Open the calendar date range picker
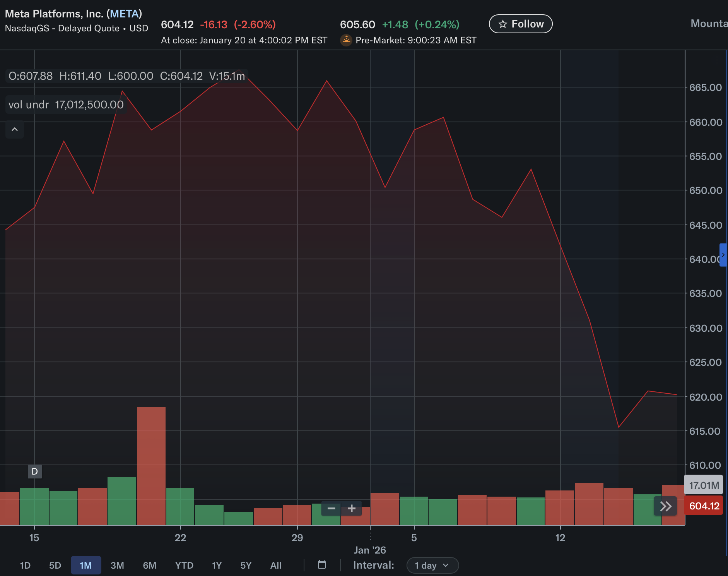Viewport: 728px width, 576px height. (x=322, y=565)
